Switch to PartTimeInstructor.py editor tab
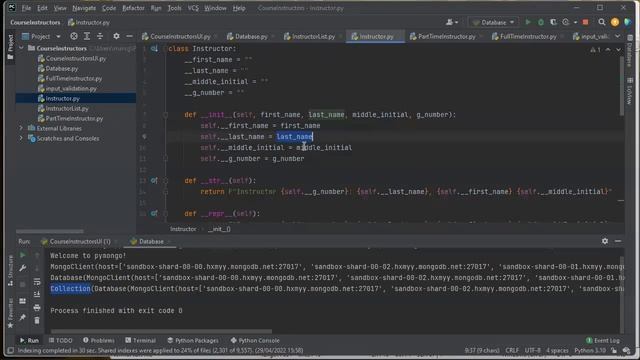 [x=446, y=36]
